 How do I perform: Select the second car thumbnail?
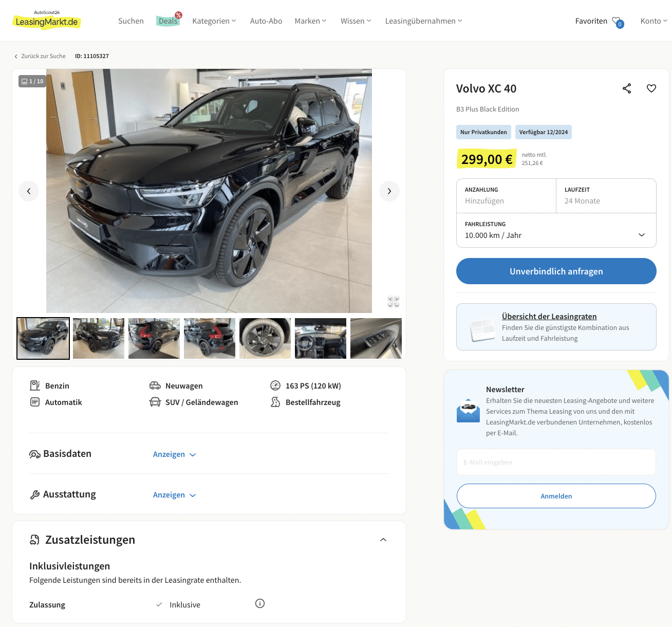99,338
